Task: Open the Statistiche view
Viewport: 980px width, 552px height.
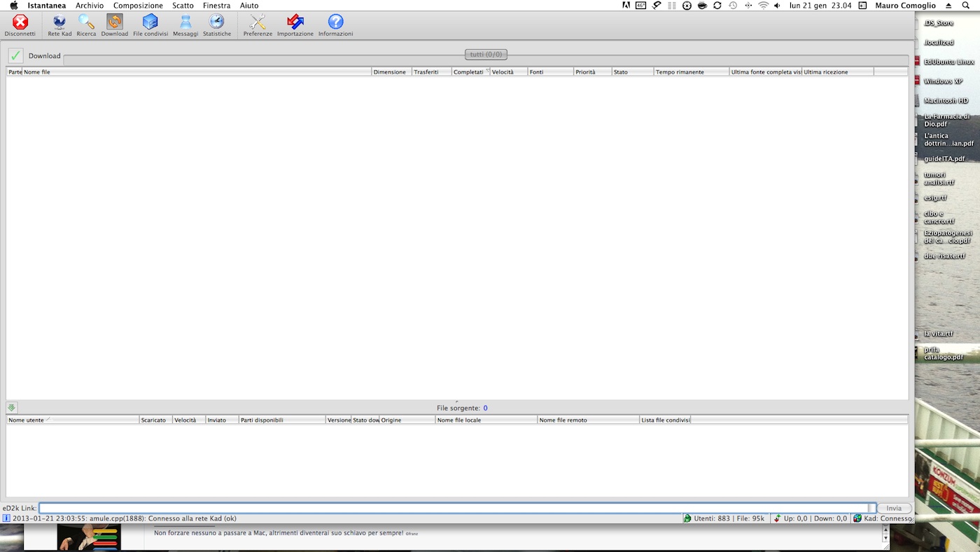Action: 217,25
